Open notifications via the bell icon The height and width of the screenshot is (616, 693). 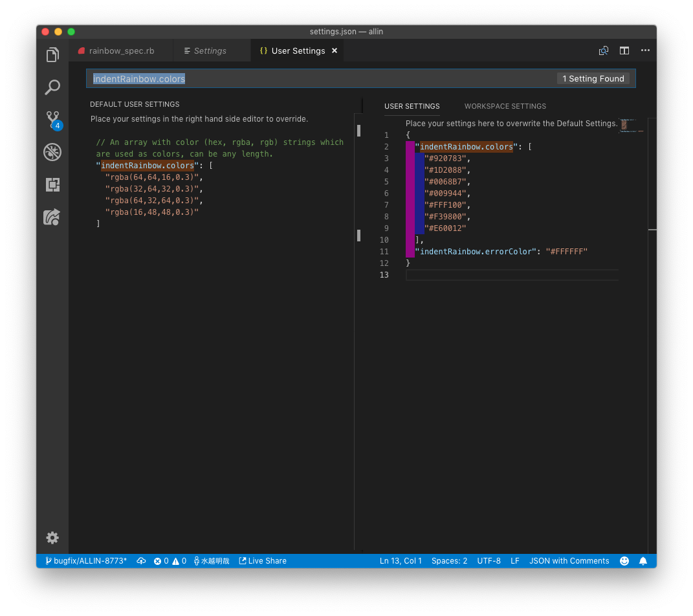click(x=643, y=561)
